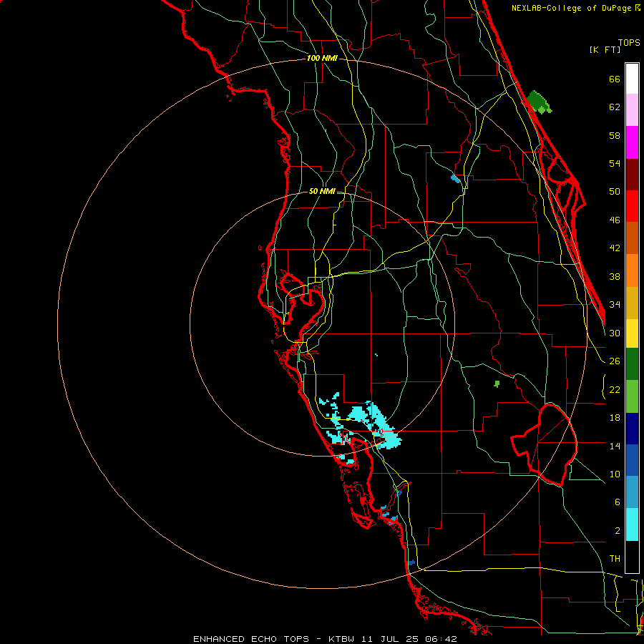Click the legend value 2
This screenshot has width=644, height=644.
[618, 531]
